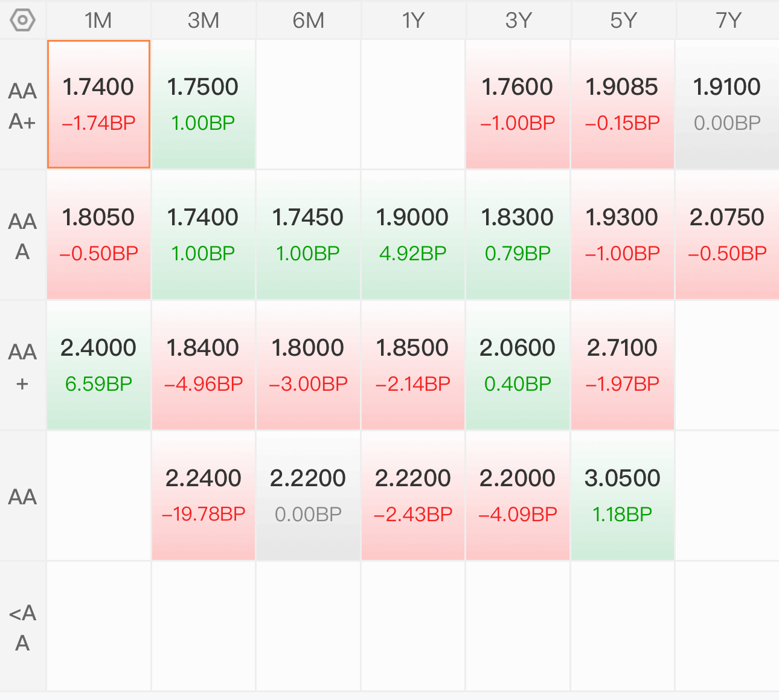Image resolution: width=779 pixels, height=700 pixels.
Task: Click the AA 3M cell with -19.78BP
Action: 204,496
